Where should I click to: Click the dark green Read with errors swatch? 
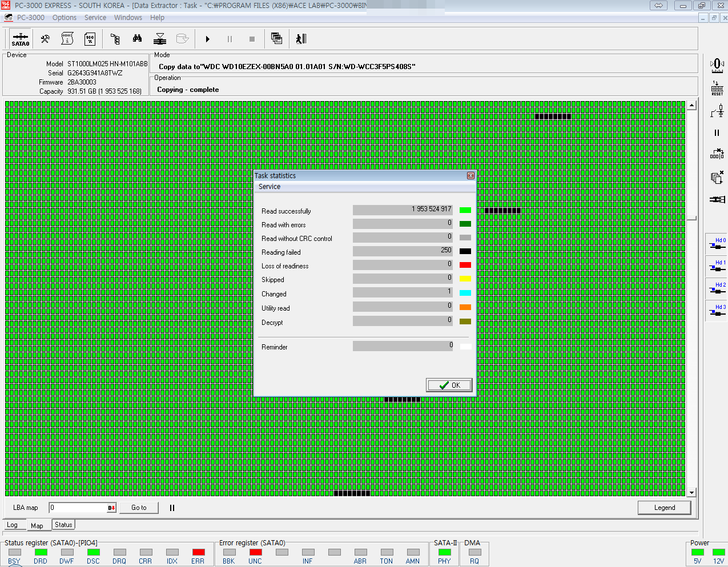[465, 224]
